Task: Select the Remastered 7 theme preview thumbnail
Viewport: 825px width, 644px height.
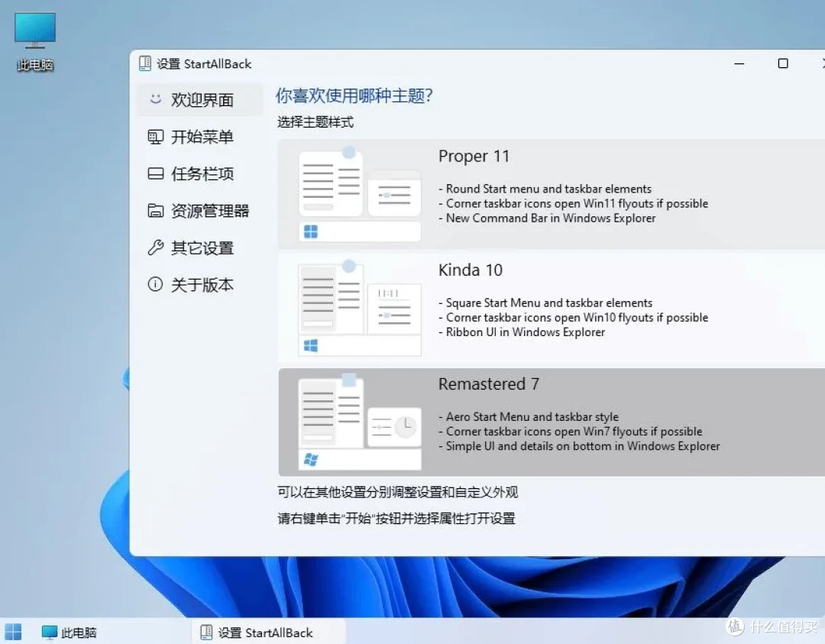Action: pos(359,422)
